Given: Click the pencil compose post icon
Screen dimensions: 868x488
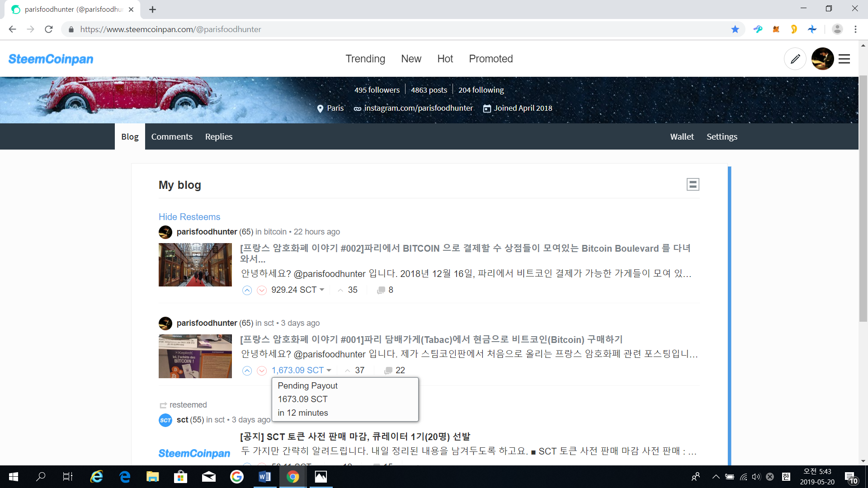Looking at the screenshot, I should [x=795, y=59].
